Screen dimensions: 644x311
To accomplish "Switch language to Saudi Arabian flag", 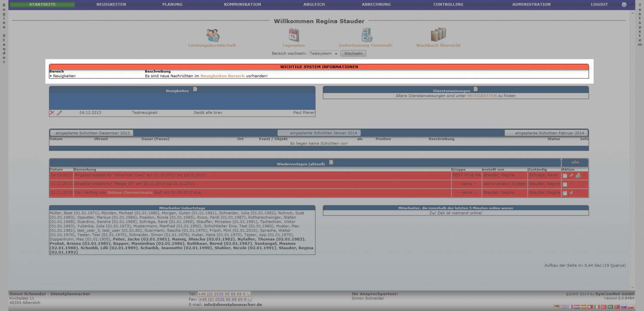I will tap(610, 307).
